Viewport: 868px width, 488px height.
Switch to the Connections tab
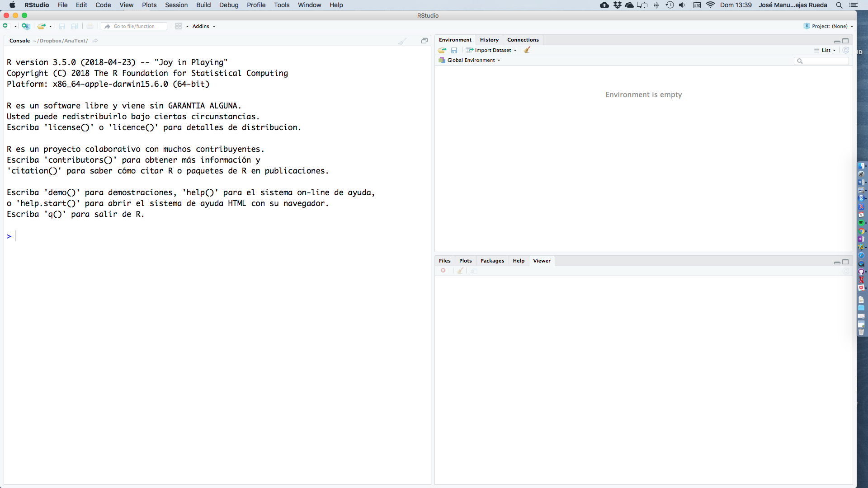(x=523, y=40)
